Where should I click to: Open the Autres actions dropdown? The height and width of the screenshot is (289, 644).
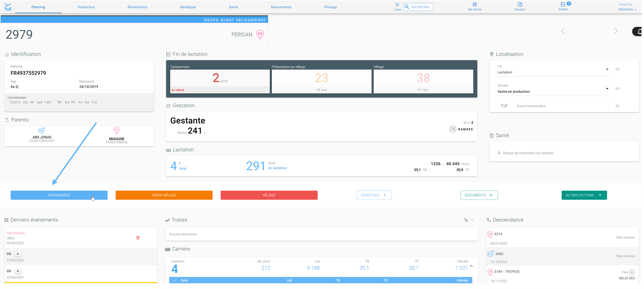point(584,195)
